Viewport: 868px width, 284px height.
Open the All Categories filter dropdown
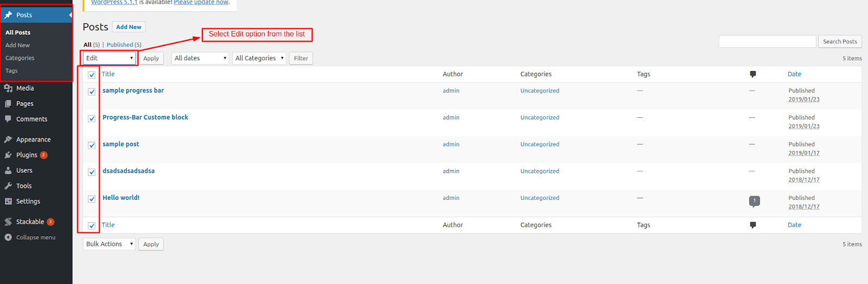(259, 58)
